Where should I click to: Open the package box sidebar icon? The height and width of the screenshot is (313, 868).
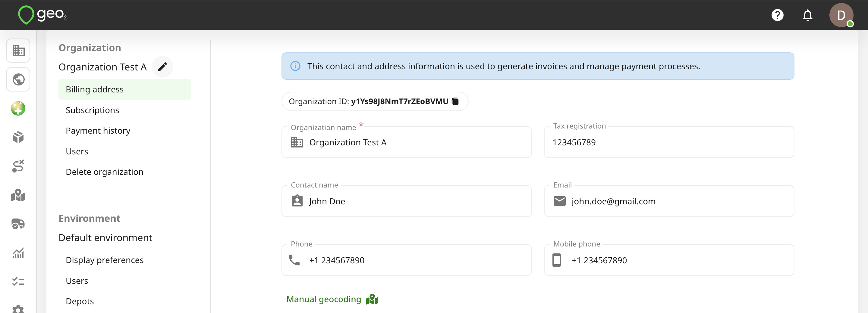coord(18,137)
